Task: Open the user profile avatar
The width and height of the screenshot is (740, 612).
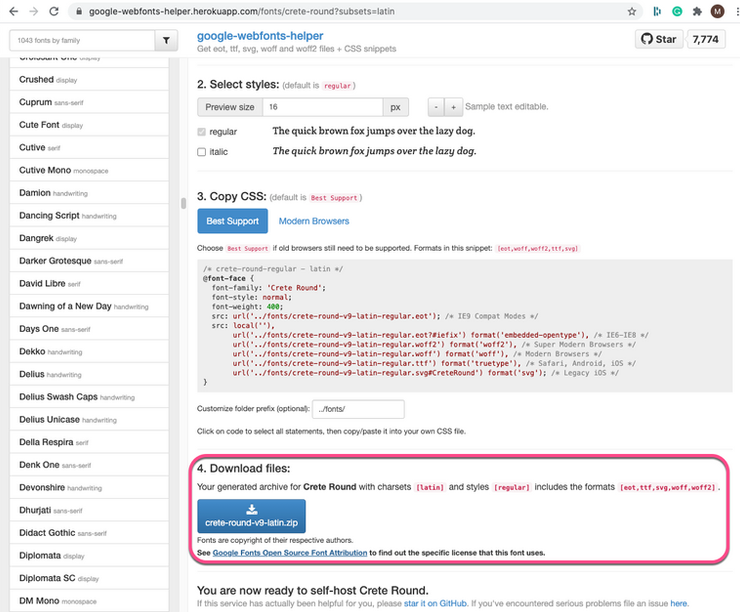Action: pos(716,11)
